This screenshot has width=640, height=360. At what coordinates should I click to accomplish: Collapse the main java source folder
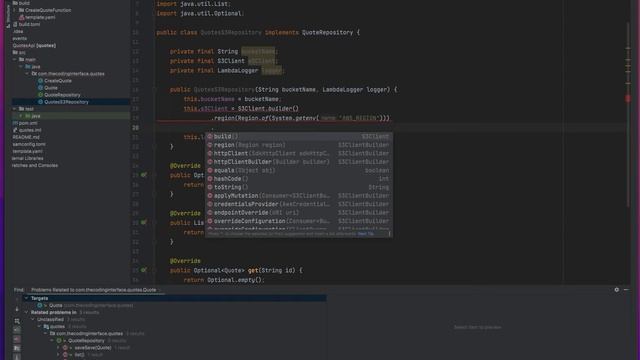pos(21,67)
